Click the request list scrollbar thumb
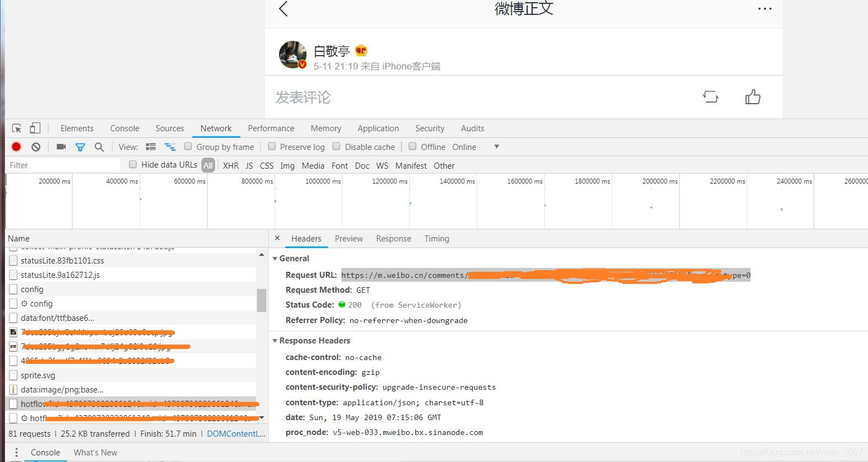This screenshot has height=462, width=868. click(x=261, y=300)
